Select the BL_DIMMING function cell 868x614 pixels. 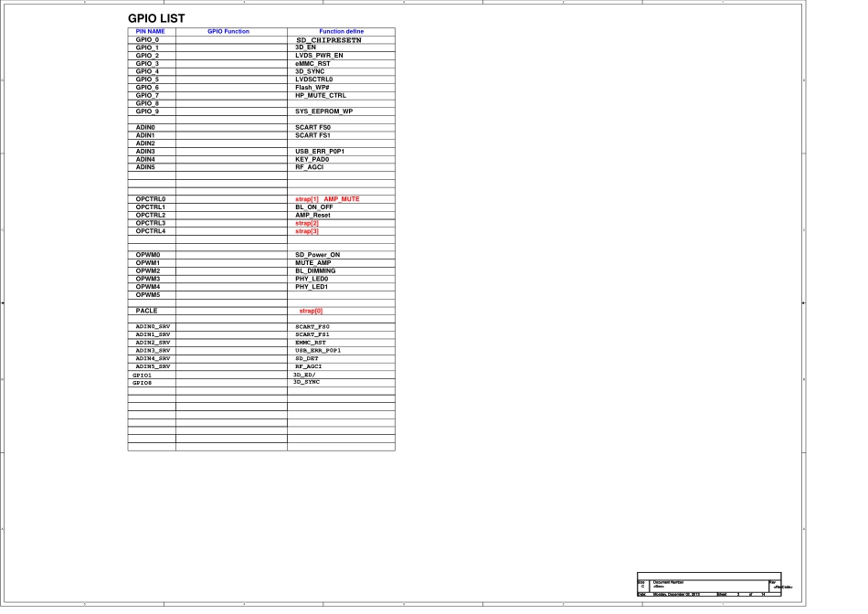315,271
